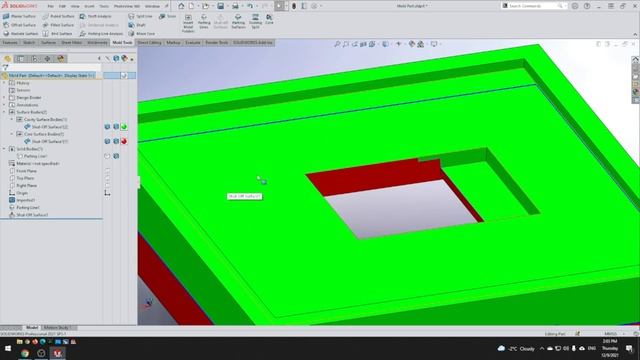Viewport: 640px width, 360px height.
Task: Open the FeatureManager design tree tab
Action: click(x=7, y=58)
